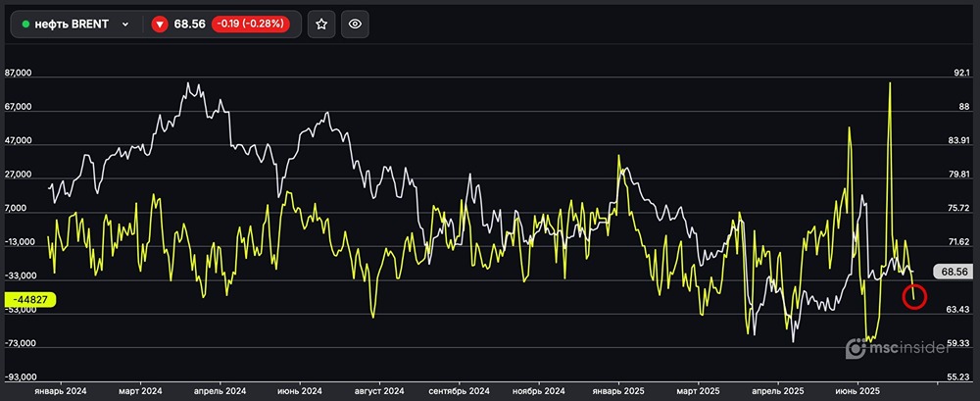The height and width of the screenshot is (401, 980).
Task: Click the grey 68.56 right-axis price tag
Action: coord(954,272)
